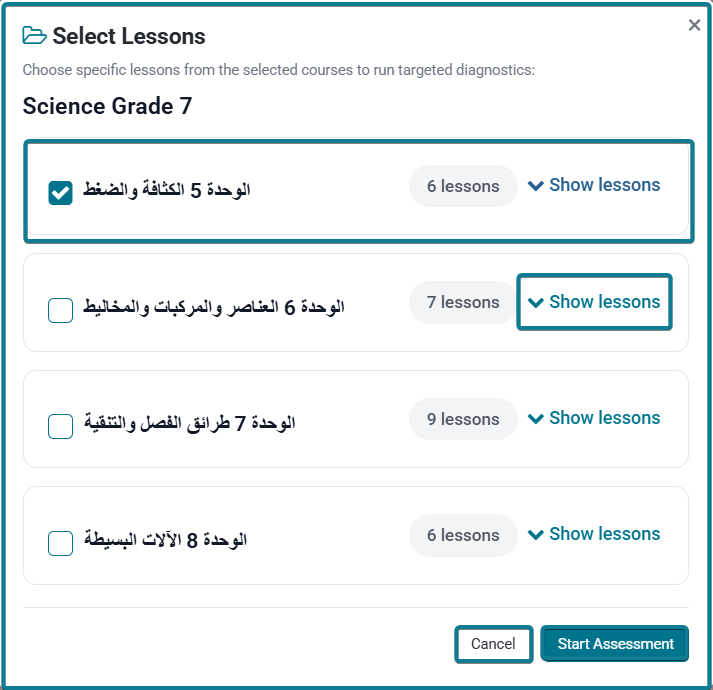Click the 6 lessons badge for Unit 5

tap(463, 186)
